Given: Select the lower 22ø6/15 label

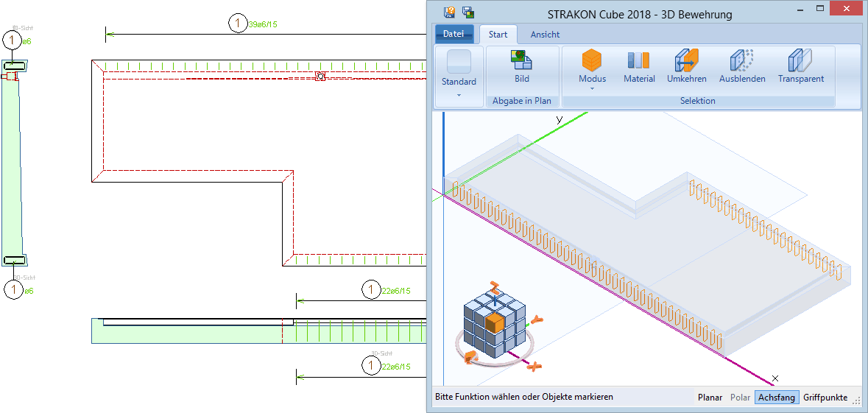Looking at the screenshot, I should [x=396, y=367].
